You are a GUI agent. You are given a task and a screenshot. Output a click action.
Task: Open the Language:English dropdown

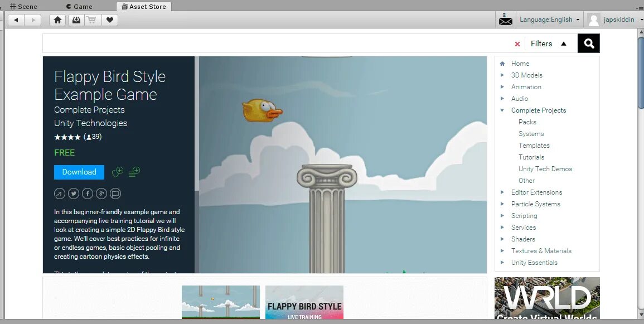tap(549, 20)
